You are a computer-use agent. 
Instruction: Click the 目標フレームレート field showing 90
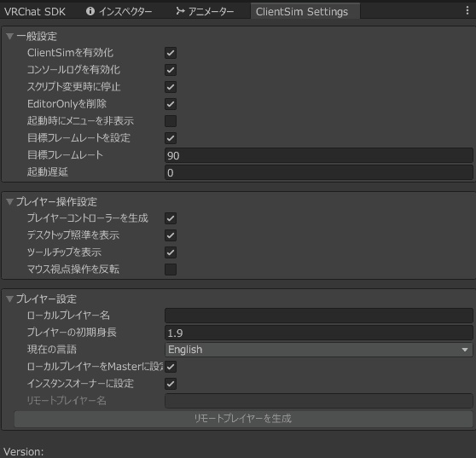319,155
